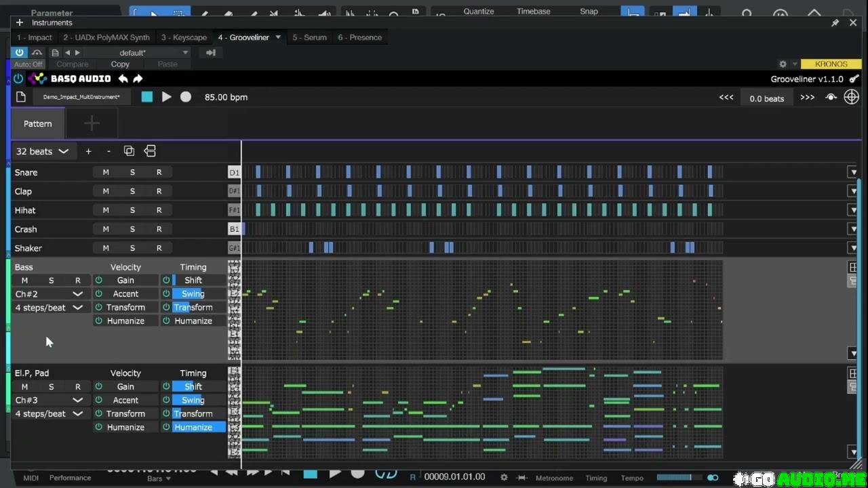Open the gear settings icon near KRONOS
Viewport: 868px width, 488px height.
pyautogui.click(x=783, y=64)
